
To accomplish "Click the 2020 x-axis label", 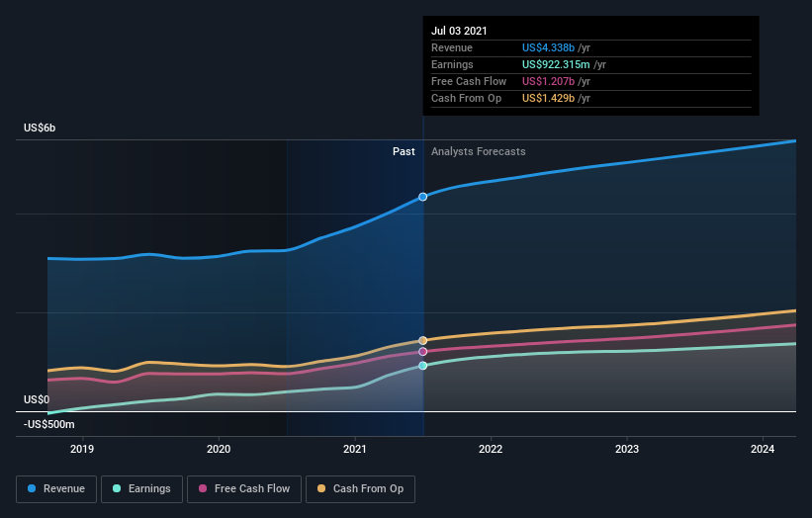I will coord(219,449).
